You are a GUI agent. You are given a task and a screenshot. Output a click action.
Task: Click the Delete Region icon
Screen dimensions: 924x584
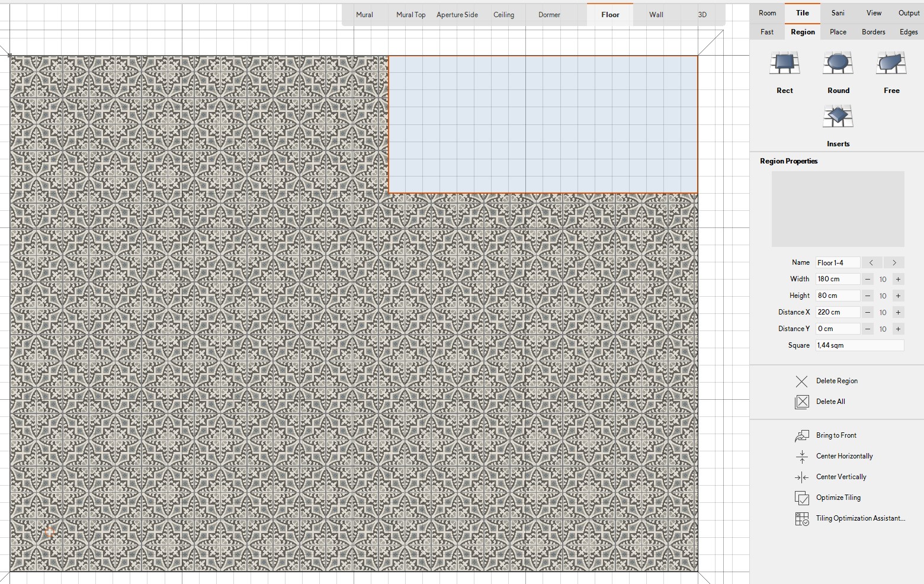802,381
